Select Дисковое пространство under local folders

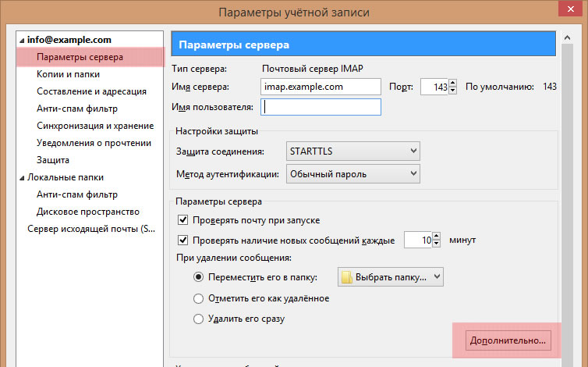point(88,212)
